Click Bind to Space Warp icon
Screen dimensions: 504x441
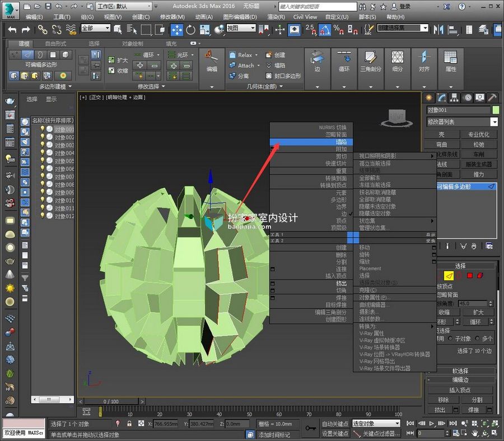[71, 30]
